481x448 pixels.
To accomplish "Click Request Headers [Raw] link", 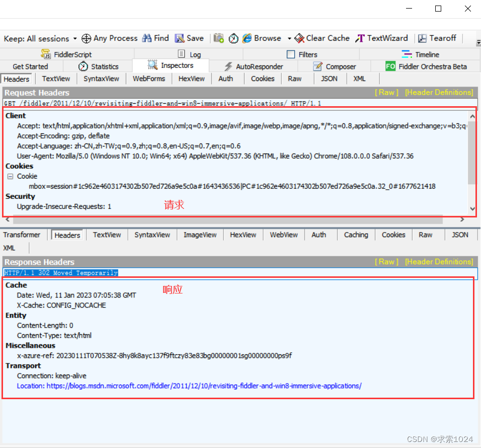I will [x=386, y=92].
